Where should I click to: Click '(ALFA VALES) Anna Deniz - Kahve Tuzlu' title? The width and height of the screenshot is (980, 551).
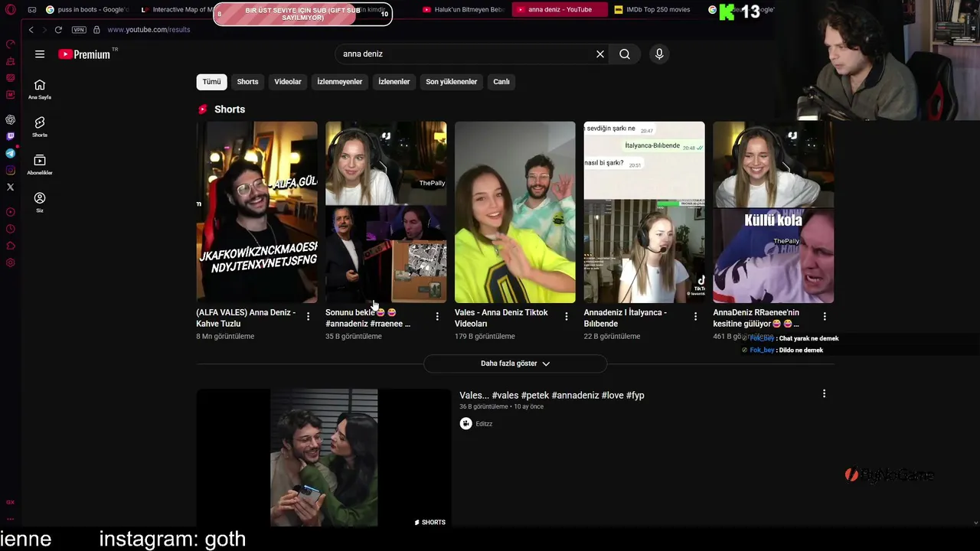pyautogui.click(x=246, y=318)
